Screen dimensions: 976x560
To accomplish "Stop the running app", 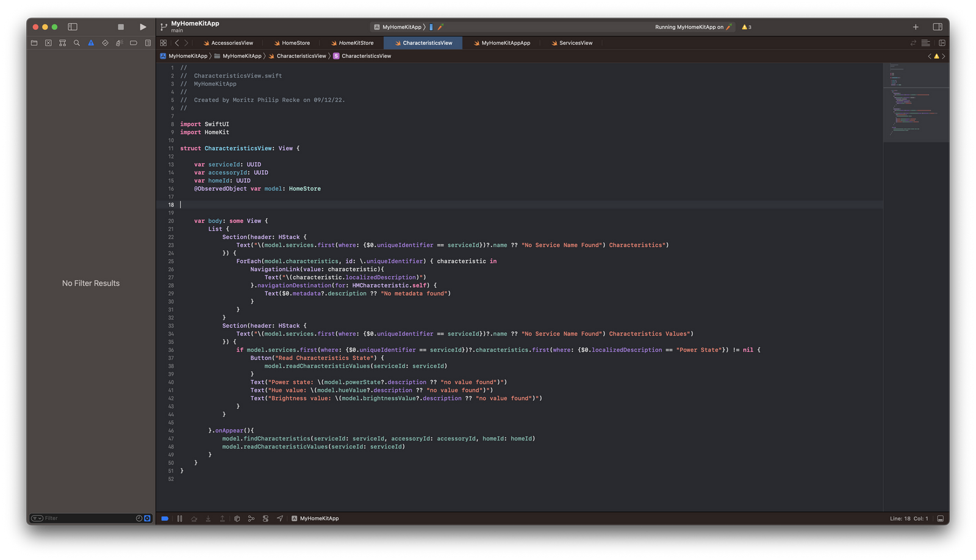I will point(120,27).
